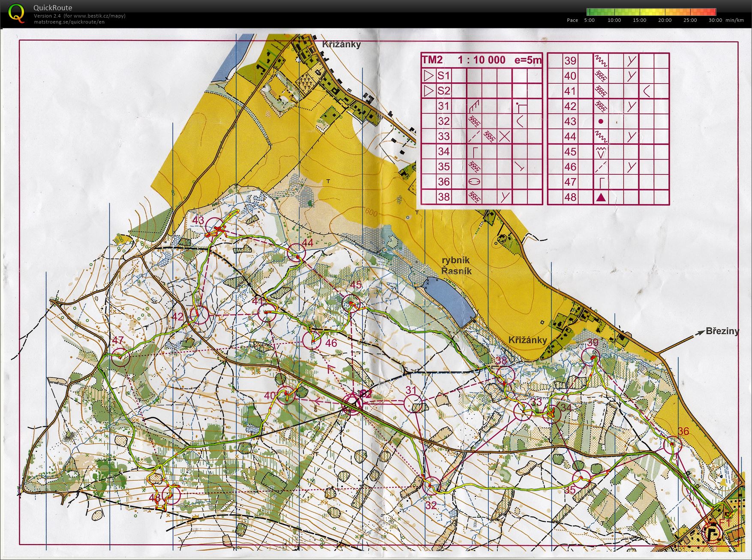Click the 15:00 pace legend label
This screenshot has height=560, width=752.
pyautogui.click(x=640, y=20)
